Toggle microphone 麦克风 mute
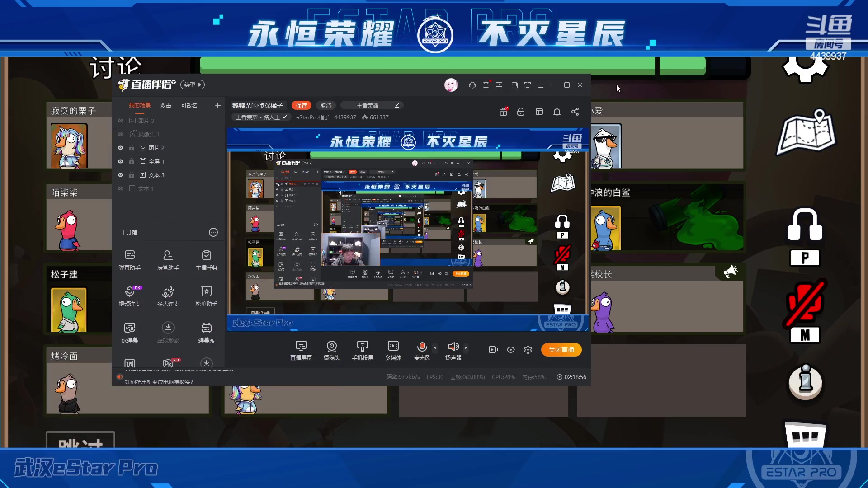This screenshot has height=488, width=868. [422, 351]
